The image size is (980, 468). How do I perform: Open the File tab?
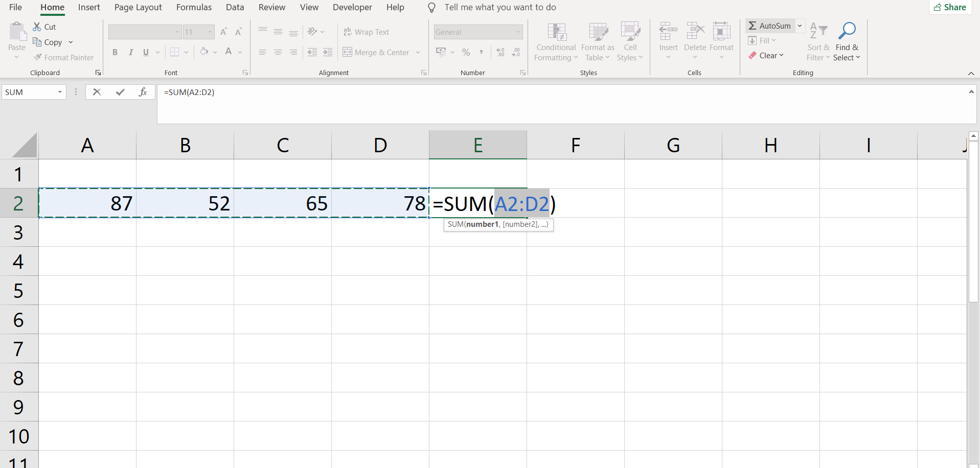pos(15,7)
